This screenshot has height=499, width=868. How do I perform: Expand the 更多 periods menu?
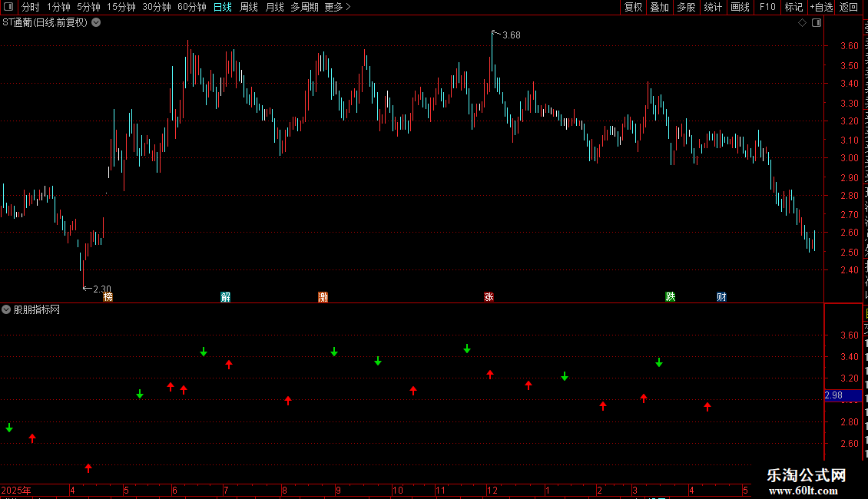point(338,7)
